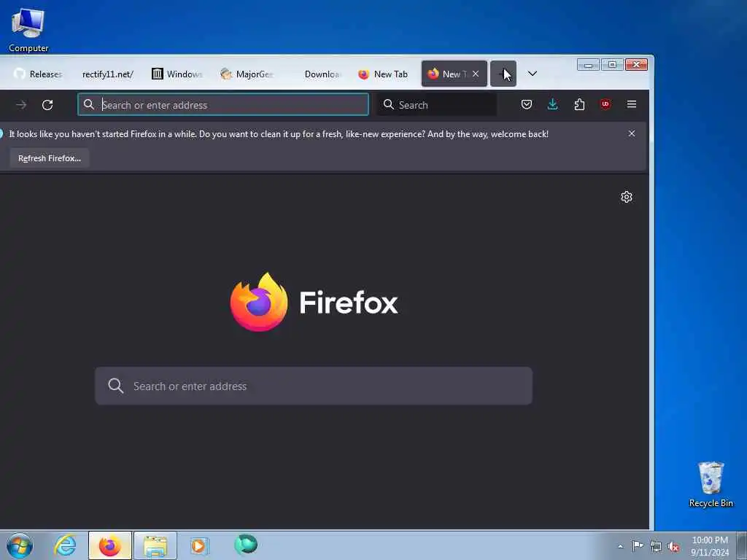Go forward with the forward arrow
This screenshot has width=747, height=560.
[x=21, y=105]
